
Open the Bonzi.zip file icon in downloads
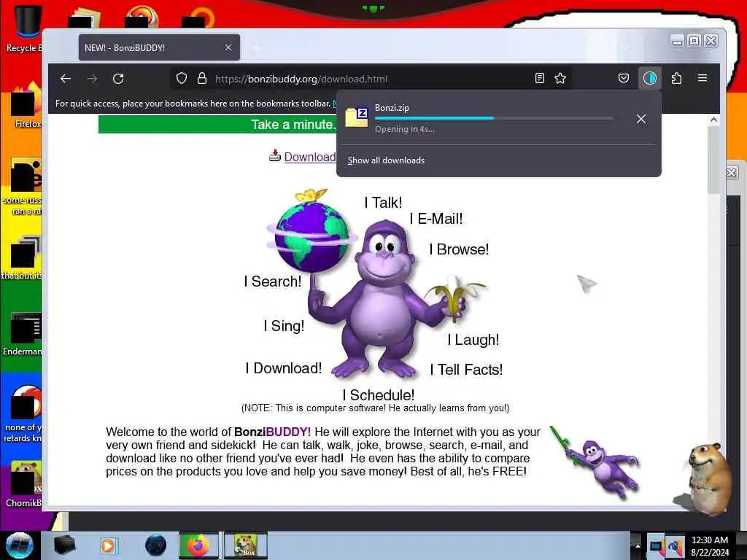pos(356,117)
